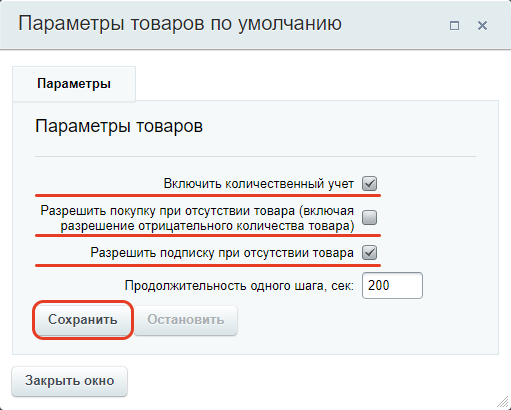Image resolution: width=511 pixels, height=410 pixels.
Task: Click the line under the Параметры товаров heading
Action: [255, 156]
